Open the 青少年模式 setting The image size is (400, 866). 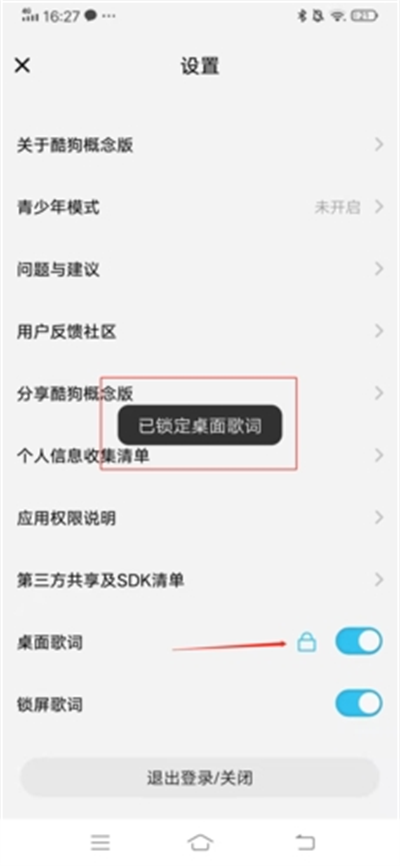pos(200,207)
